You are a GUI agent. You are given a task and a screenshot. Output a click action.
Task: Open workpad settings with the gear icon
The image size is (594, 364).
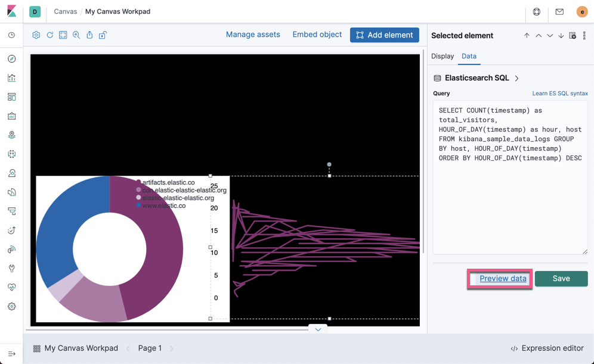click(x=36, y=35)
